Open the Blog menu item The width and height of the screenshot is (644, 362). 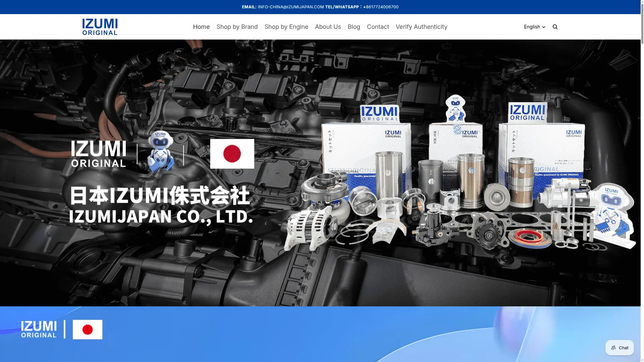point(354,27)
